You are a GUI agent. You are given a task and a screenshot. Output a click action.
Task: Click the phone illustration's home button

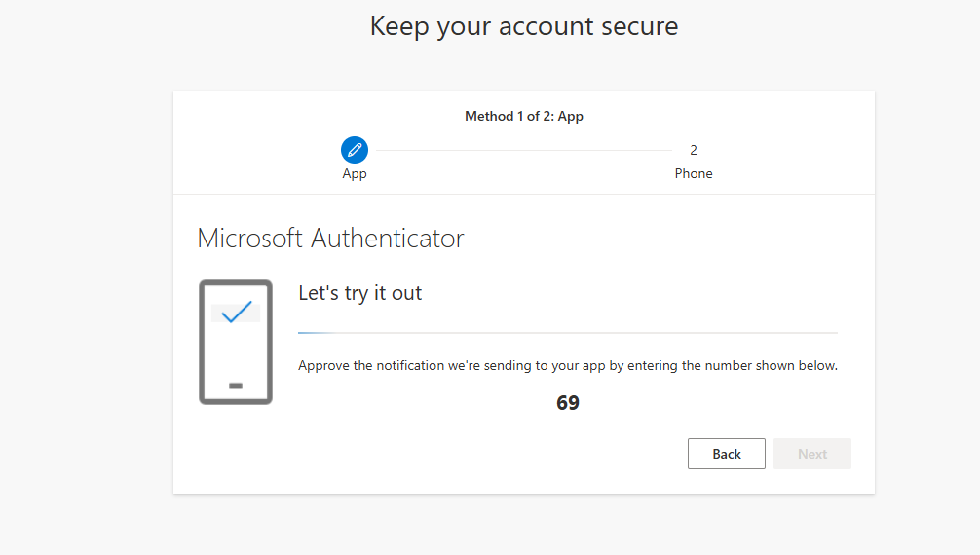coord(236,386)
